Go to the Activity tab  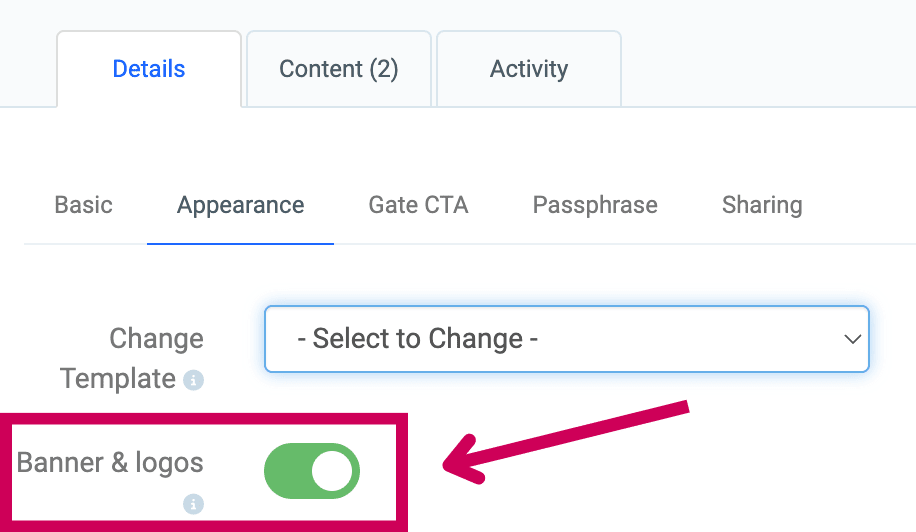(x=529, y=69)
